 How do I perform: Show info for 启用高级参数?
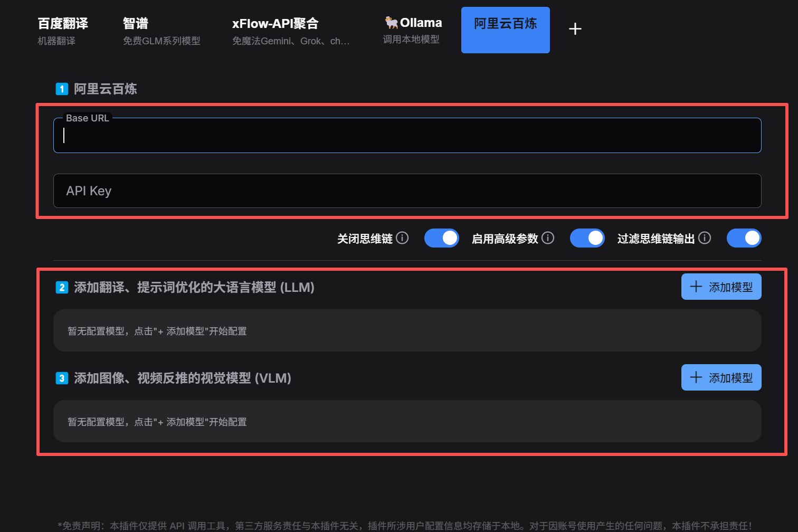pos(548,238)
